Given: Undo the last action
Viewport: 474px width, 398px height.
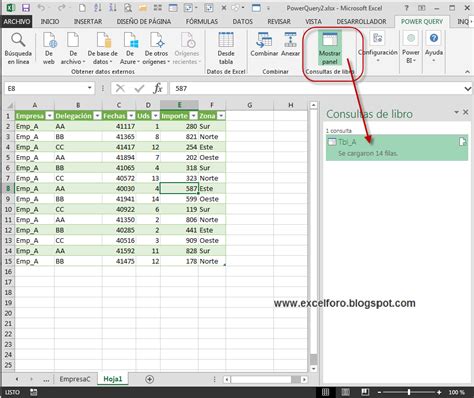Looking at the screenshot, I should coord(41,7).
